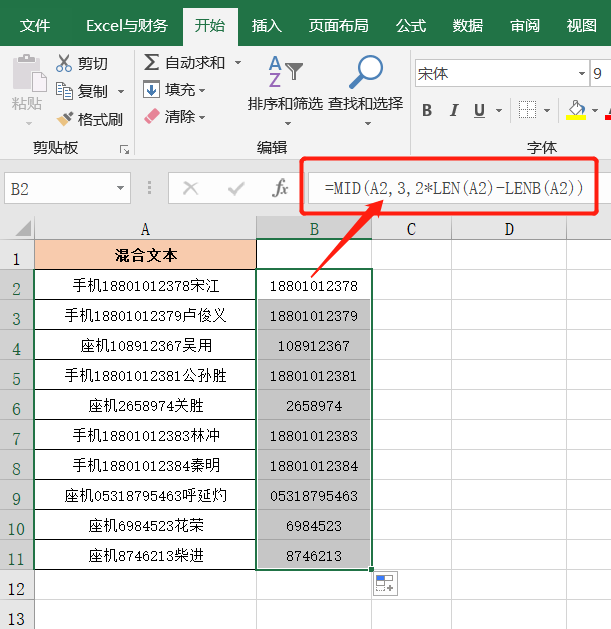
Task: Select the Format Painter brush
Action: point(65,118)
